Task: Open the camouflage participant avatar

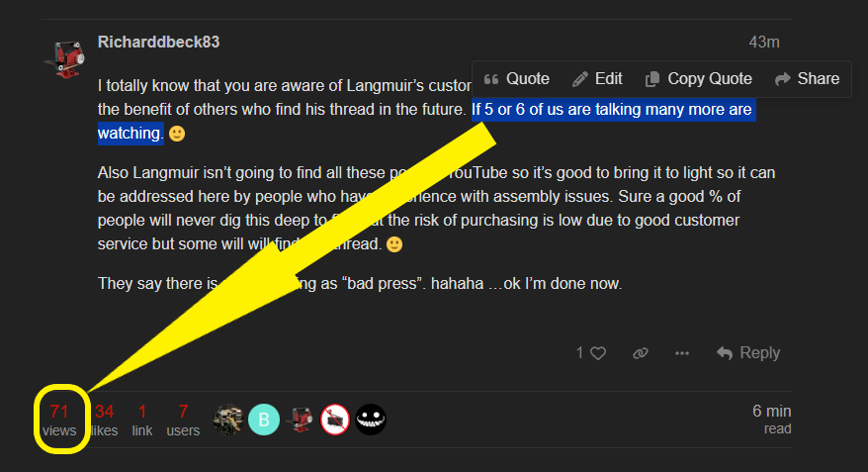Action: point(228,420)
